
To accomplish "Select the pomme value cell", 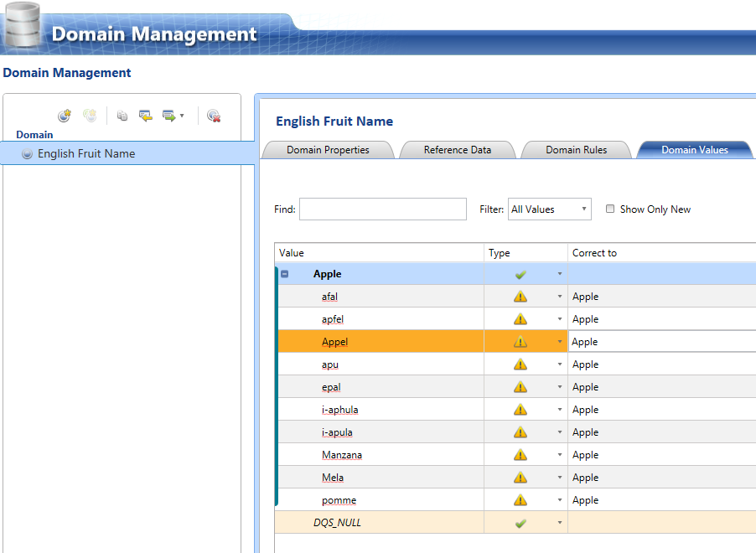I will click(381, 500).
